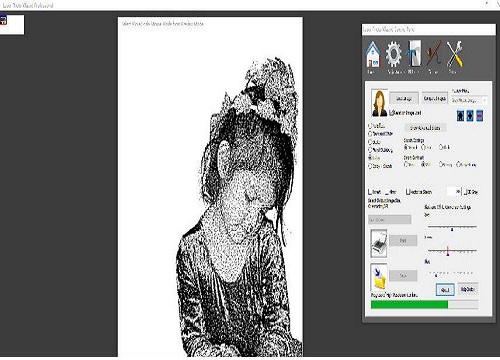Screen dimensions: 500x360
Task: Select the fourth radio in the left mode column
Action: pyautogui.click(x=370, y=150)
